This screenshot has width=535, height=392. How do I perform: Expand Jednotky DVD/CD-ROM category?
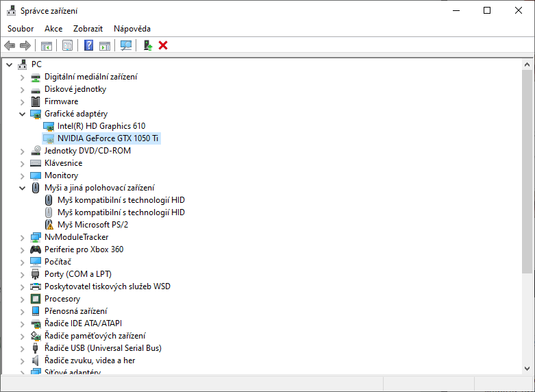[x=22, y=151]
